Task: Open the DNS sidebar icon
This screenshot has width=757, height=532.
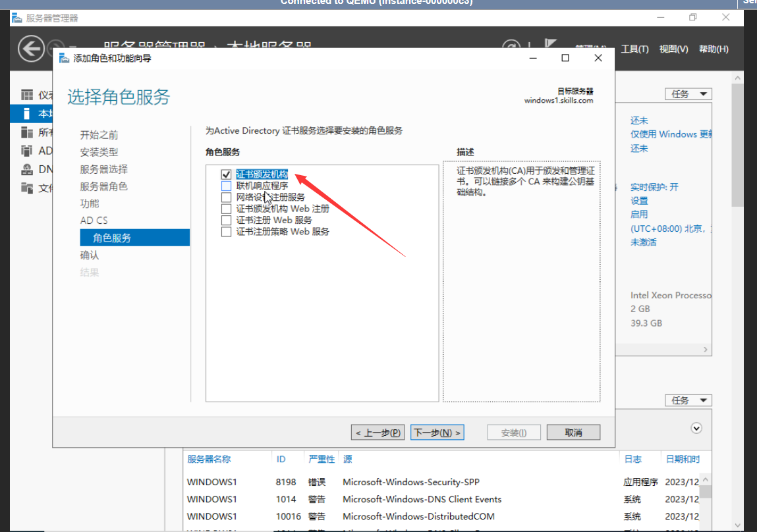Action: pos(27,169)
